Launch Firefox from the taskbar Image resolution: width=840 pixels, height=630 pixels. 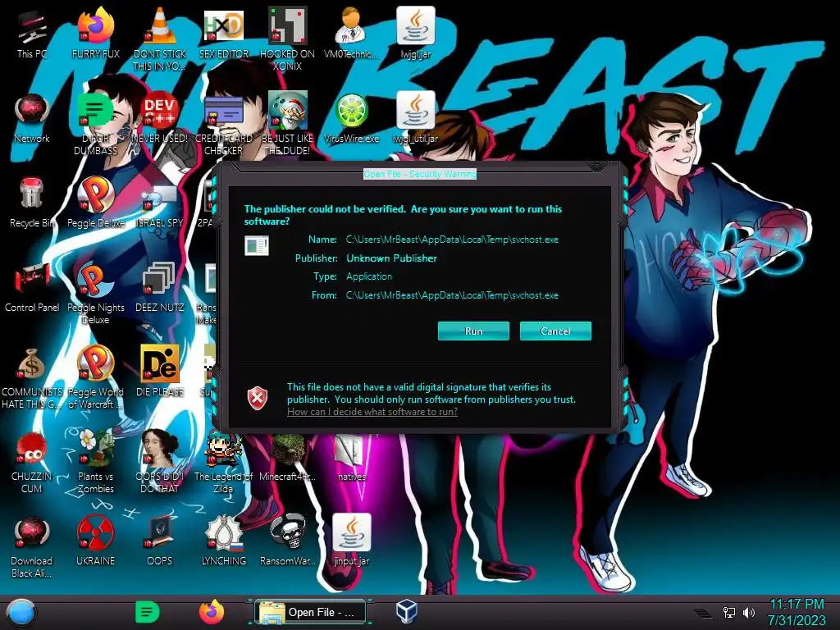[212, 612]
